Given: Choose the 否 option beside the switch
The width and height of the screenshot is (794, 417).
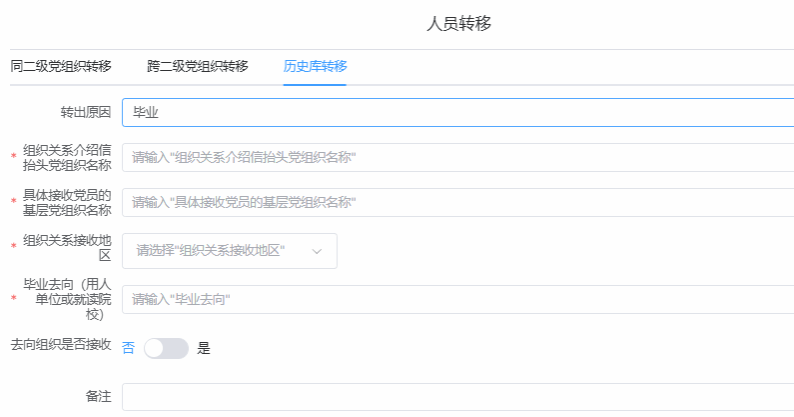Looking at the screenshot, I should tap(128, 348).
